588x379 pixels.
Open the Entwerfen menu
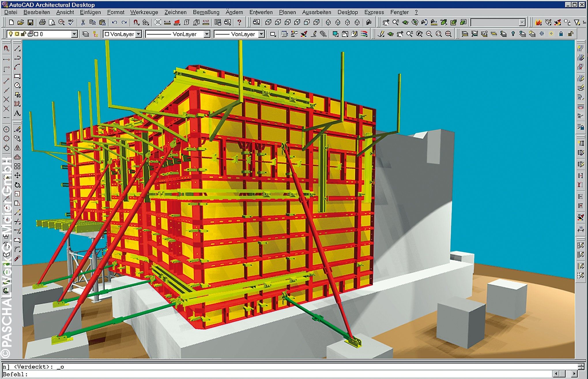click(x=261, y=12)
